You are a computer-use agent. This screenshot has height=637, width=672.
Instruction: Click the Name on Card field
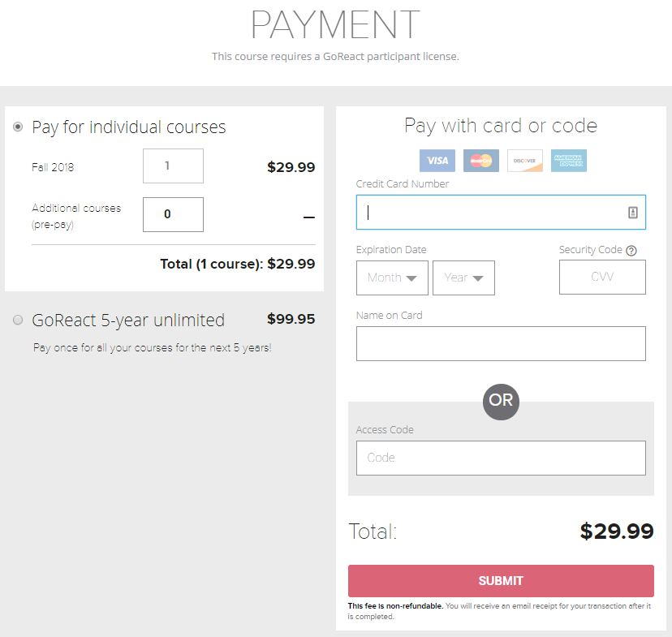tap(501, 343)
